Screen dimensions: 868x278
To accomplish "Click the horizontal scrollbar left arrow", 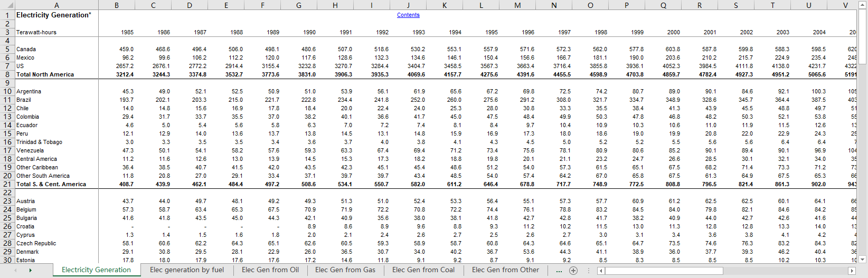I will 601,271.
